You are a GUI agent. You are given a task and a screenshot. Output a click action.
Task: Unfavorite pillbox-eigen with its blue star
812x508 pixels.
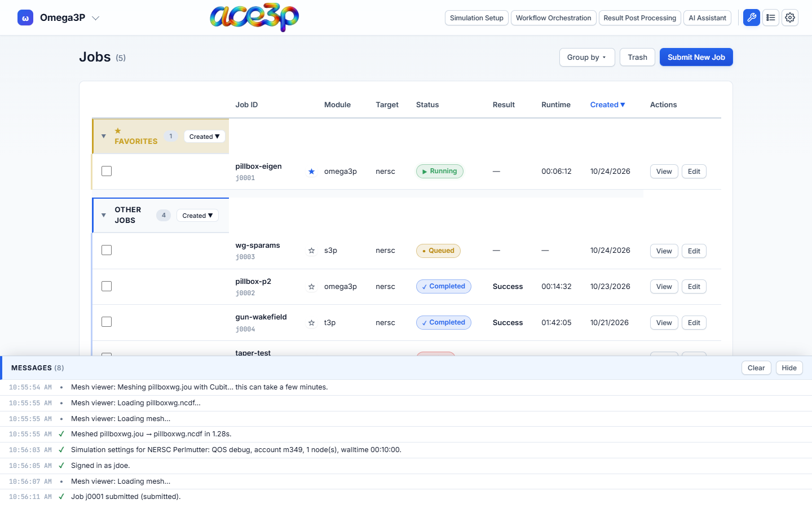(x=311, y=172)
